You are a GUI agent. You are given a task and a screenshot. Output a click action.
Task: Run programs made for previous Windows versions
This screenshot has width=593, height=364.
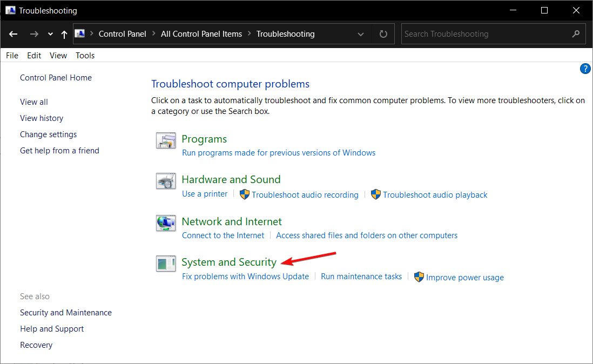pos(279,153)
